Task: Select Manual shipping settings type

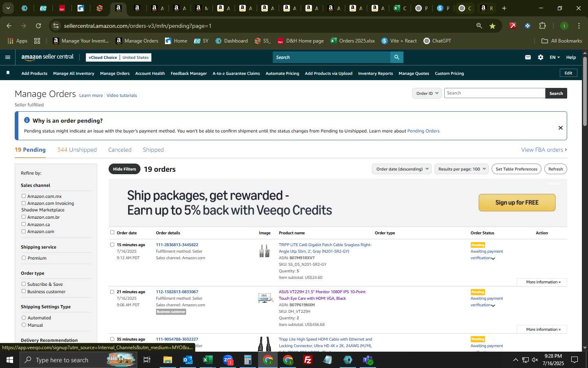Action: point(24,325)
